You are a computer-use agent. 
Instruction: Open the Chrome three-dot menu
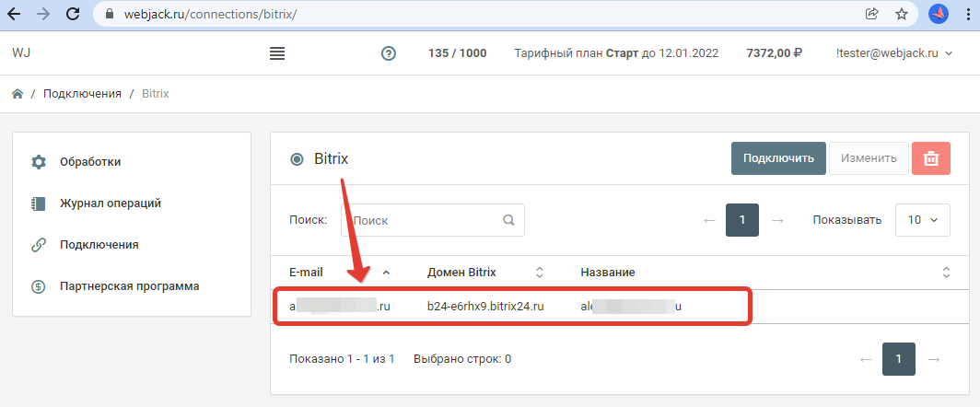pos(968,14)
